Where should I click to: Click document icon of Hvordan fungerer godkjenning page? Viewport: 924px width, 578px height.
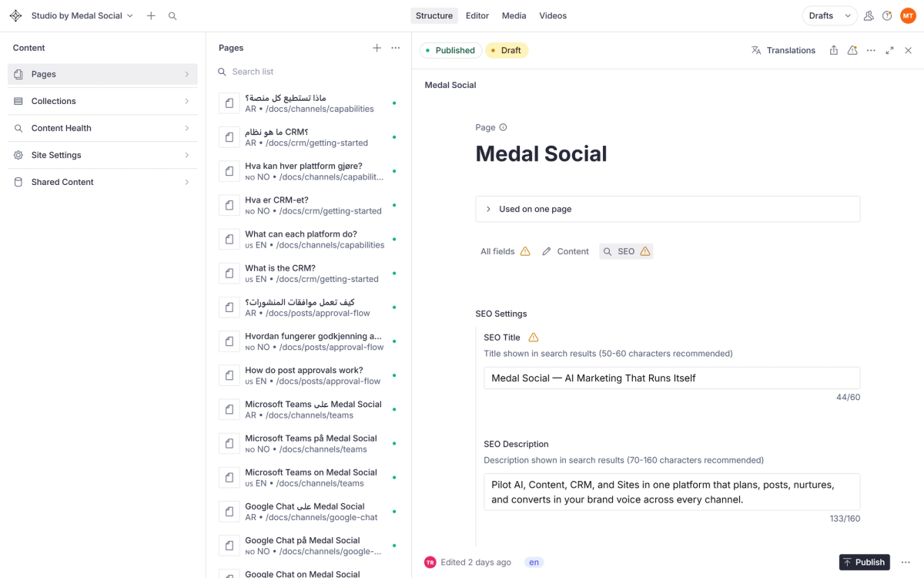point(229,341)
